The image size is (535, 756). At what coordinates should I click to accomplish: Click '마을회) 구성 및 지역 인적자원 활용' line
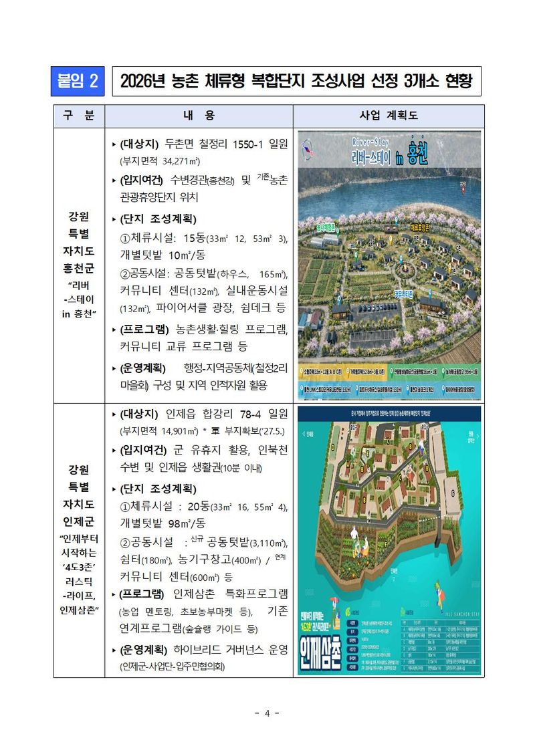(193, 385)
